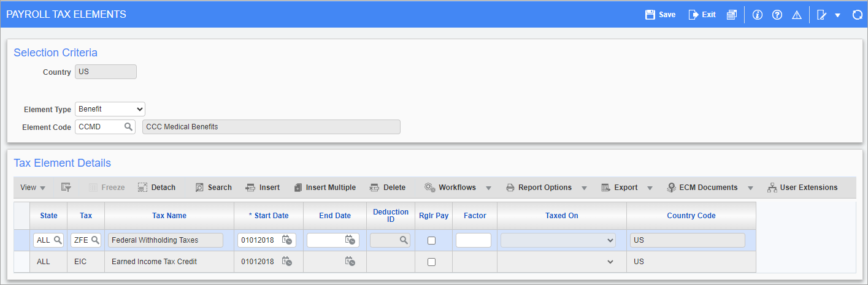Expand the Export dropdown arrow

point(650,188)
